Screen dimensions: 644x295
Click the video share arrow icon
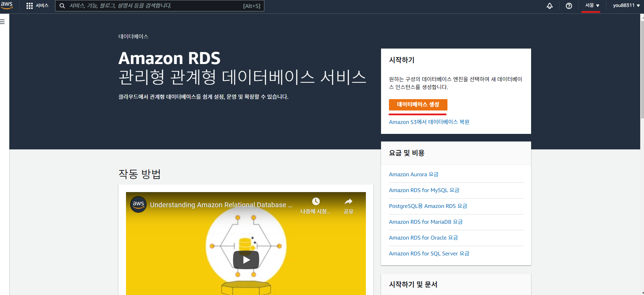pos(348,201)
